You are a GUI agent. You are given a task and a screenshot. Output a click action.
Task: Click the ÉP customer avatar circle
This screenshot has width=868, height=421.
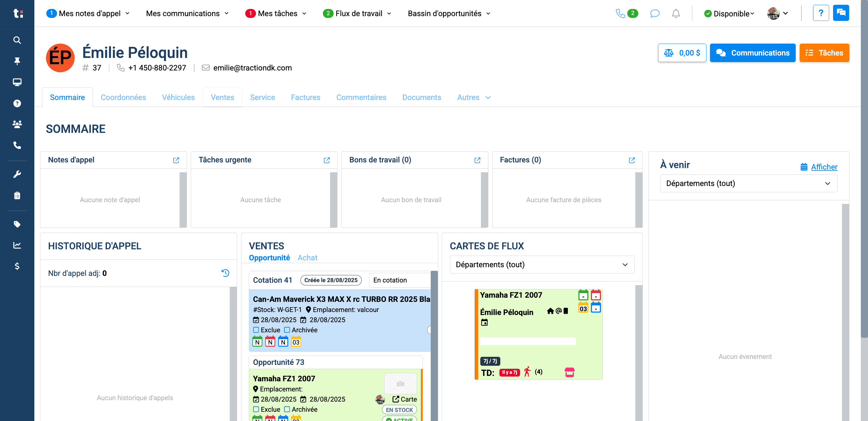60,58
